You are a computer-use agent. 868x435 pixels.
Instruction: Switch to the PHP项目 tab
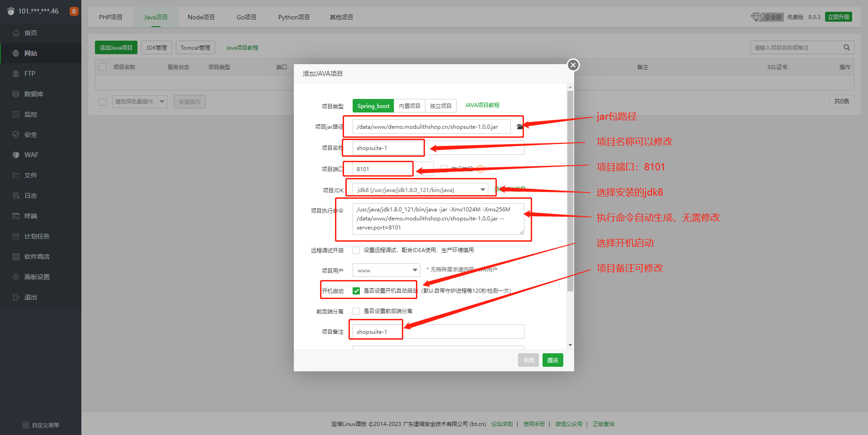pos(110,17)
